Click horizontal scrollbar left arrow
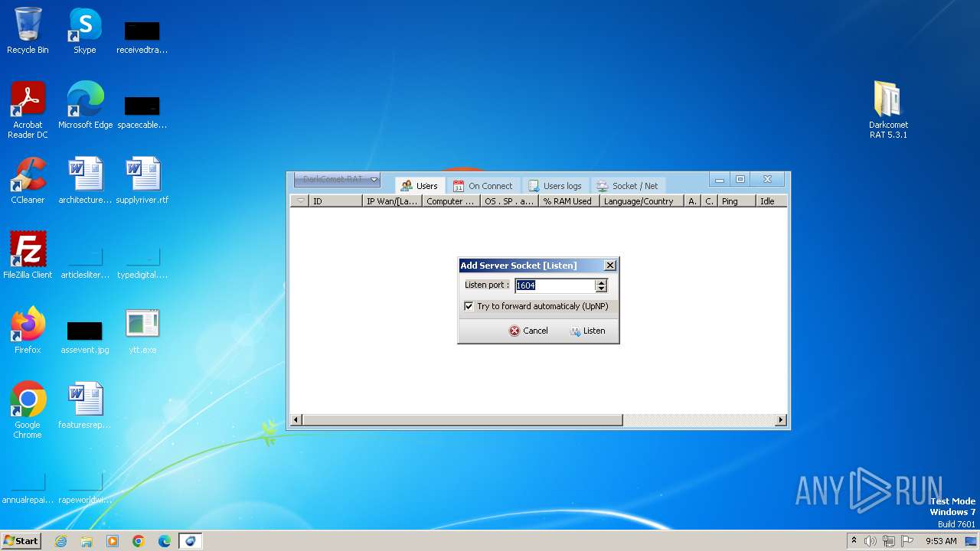 click(x=296, y=420)
